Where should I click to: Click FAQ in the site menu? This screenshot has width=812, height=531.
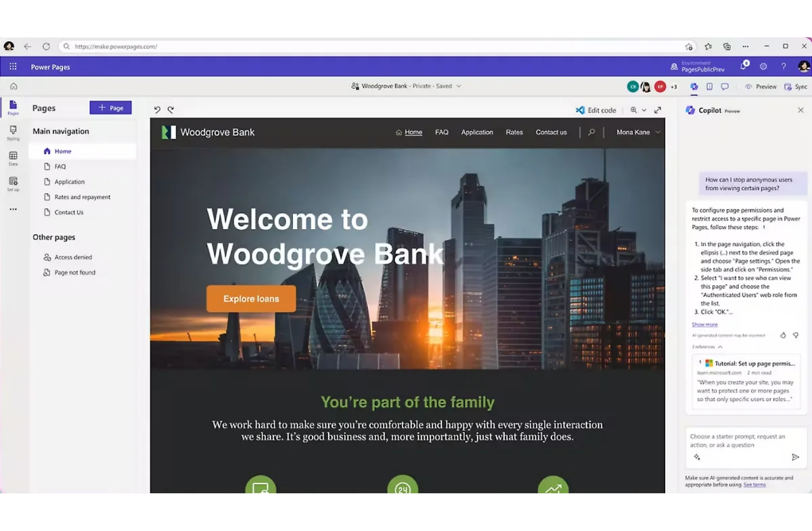tap(442, 133)
